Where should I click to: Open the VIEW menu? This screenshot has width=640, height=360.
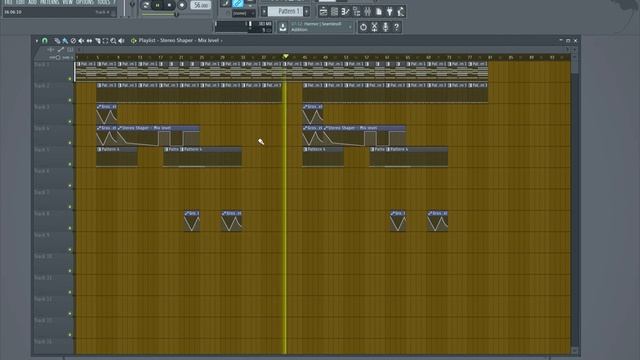[x=68, y=2]
